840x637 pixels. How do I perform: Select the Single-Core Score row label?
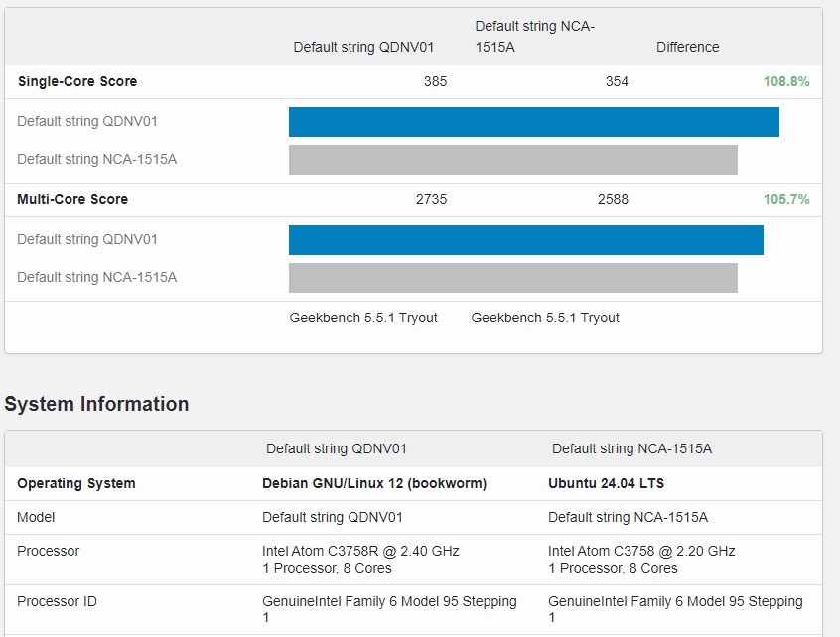77,82
